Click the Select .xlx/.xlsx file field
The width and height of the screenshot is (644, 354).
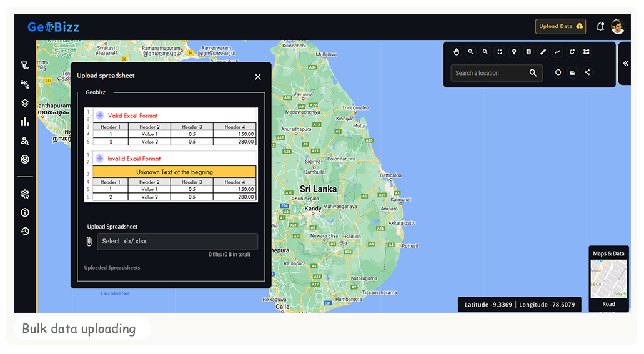click(177, 242)
